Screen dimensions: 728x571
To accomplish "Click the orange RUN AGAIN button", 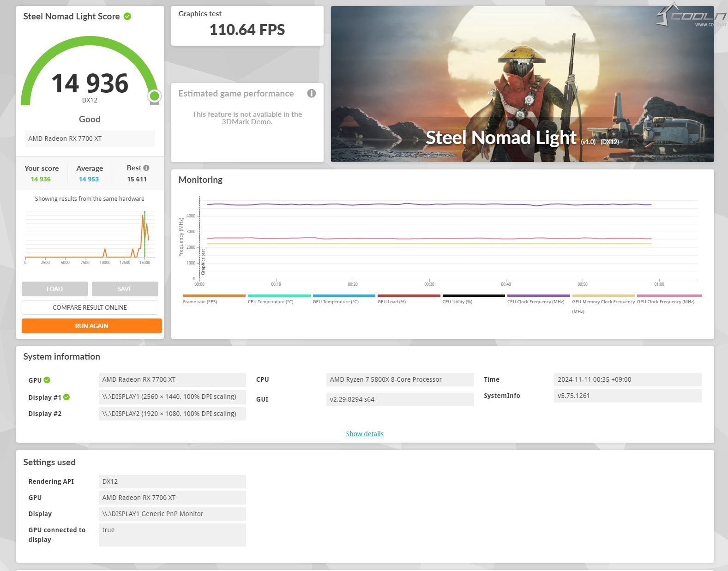I will point(91,326).
